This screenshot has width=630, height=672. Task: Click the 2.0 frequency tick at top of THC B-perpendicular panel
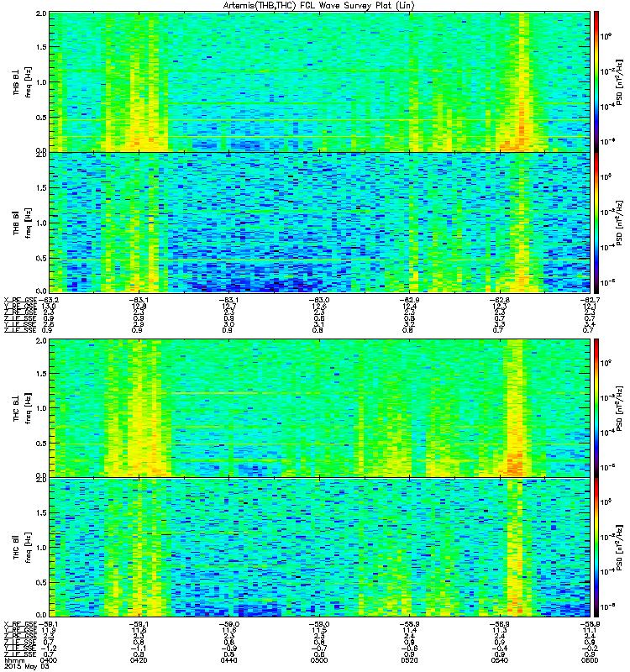click(x=41, y=341)
